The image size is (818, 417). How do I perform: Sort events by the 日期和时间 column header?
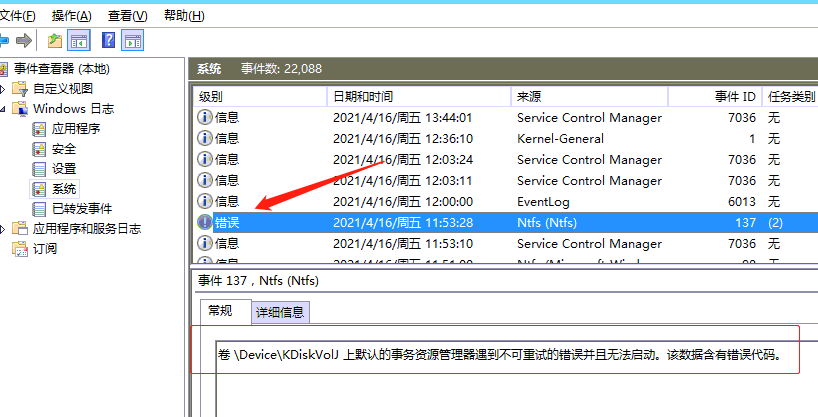point(363,96)
